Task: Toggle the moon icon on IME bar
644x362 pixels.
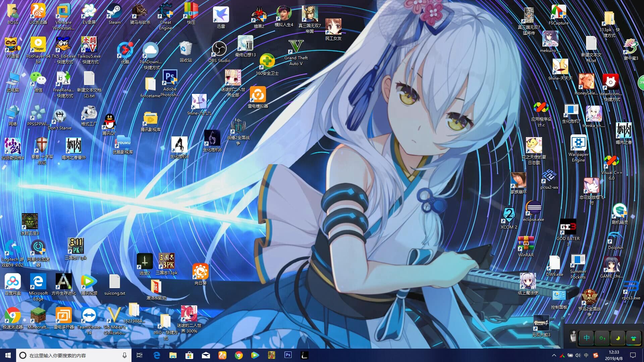Action: click(x=618, y=338)
